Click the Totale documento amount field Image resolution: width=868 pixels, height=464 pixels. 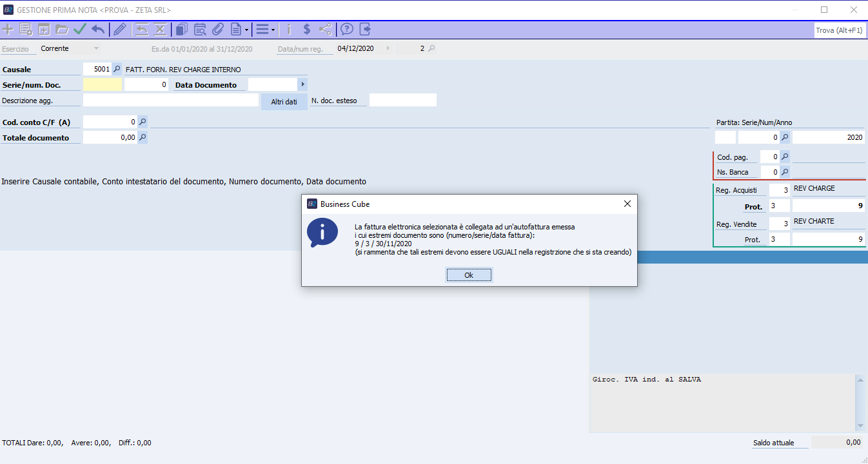110,137
